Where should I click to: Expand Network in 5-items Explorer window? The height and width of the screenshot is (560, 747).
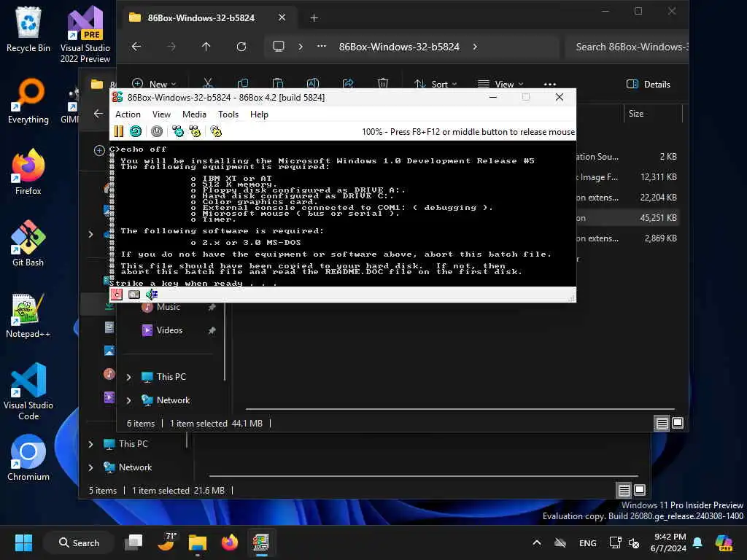pyautogui.click(x=90, y=467)
